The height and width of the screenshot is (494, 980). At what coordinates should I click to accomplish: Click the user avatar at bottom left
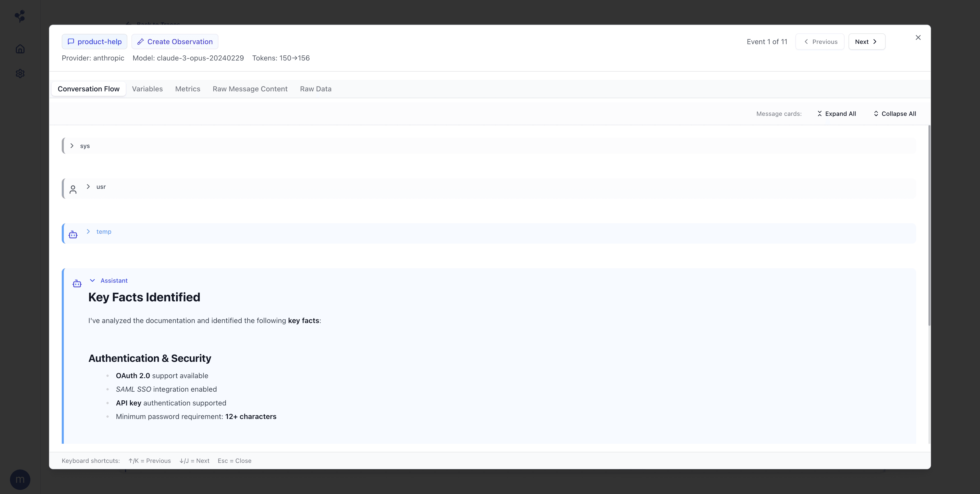click(20, 479)
